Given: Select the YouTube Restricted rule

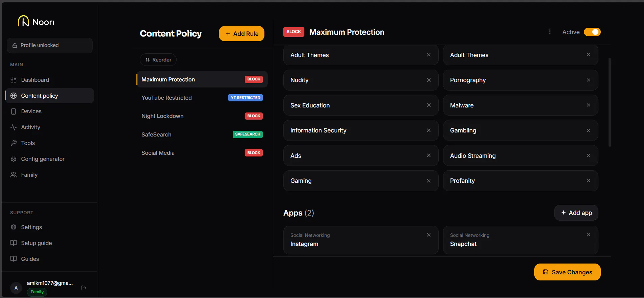Looking at the screenshot, I should [x=202, y=98].
